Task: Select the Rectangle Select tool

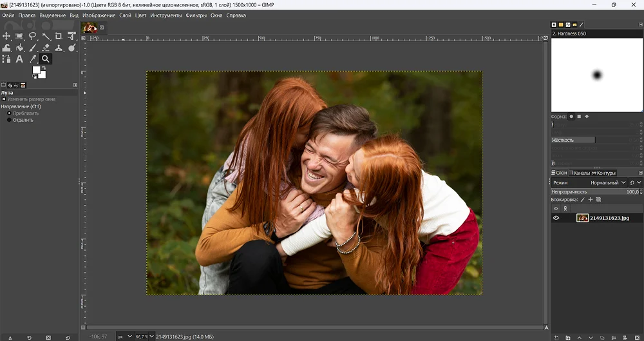Action: 20,36
